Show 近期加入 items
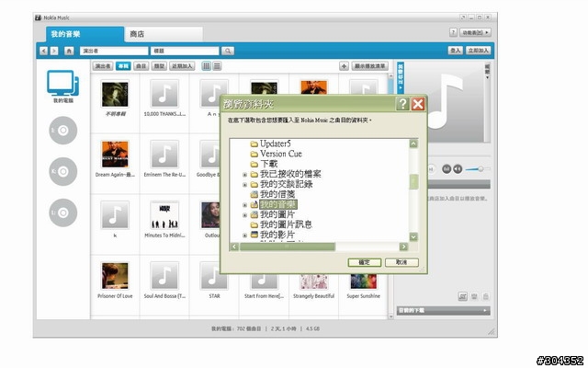588x368 pixels. [182, 66]
